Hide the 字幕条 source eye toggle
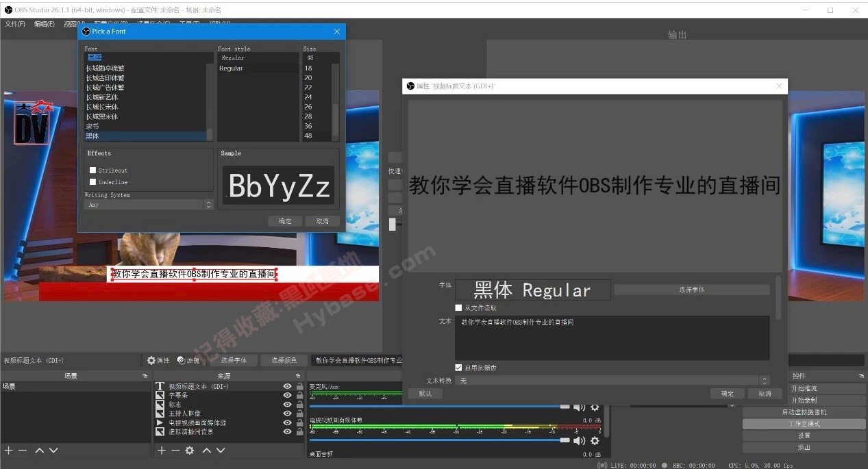The width and height of the screenshot is (868, 469). [288, 396]
